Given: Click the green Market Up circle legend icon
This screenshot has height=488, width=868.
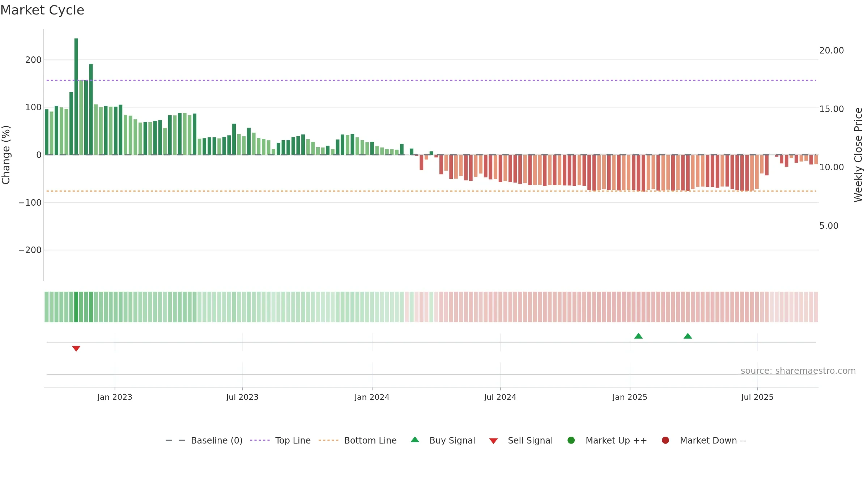Looking at the screenshot, I should click(571, 440).
